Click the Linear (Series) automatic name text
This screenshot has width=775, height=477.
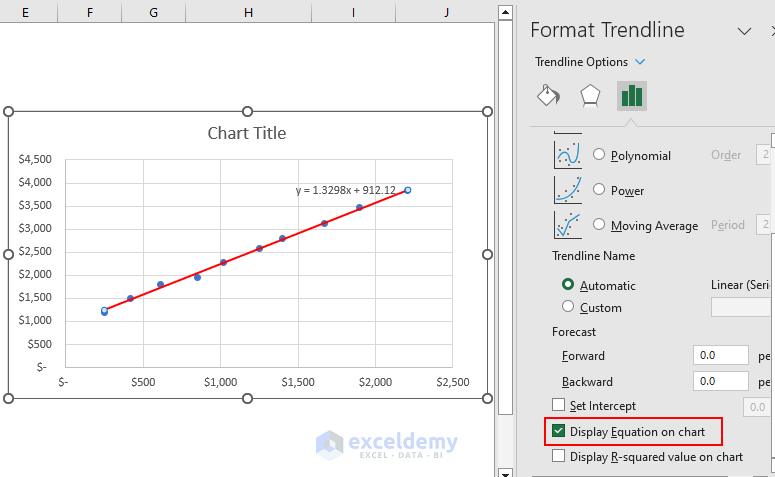(741, 285)
